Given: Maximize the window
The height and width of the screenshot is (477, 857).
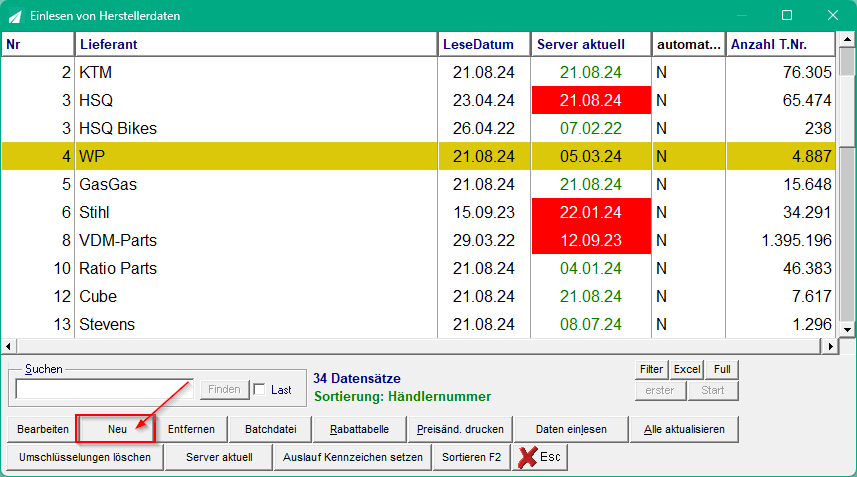Looking at the screenshot, I should pyautogui.click(x=787, y=15).
